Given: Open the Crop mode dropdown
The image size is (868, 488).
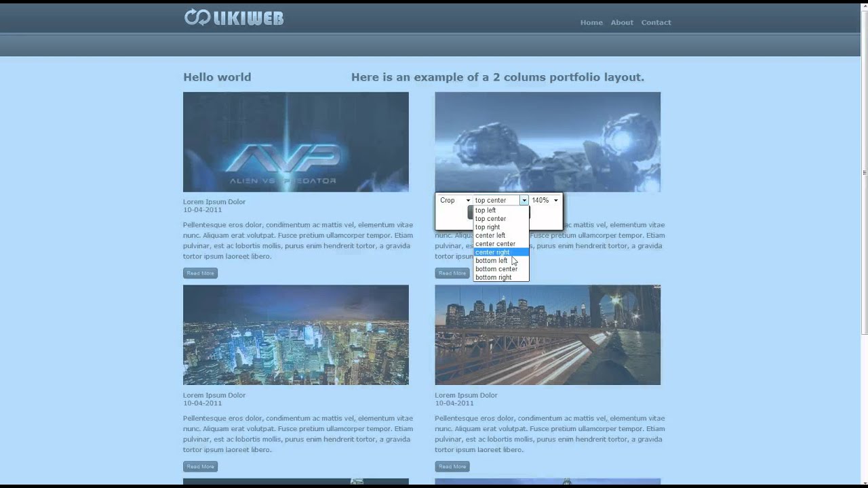Looking at the screenshot, I should point(455,201).
